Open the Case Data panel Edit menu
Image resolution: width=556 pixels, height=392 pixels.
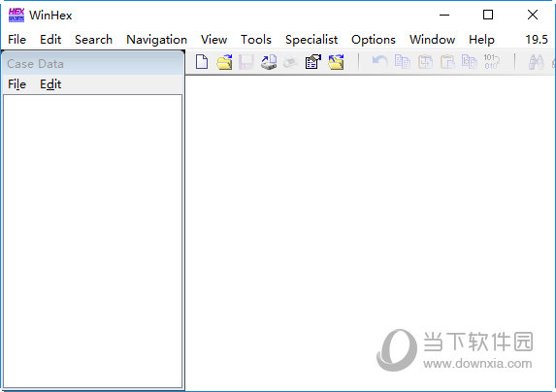point(50,84)
